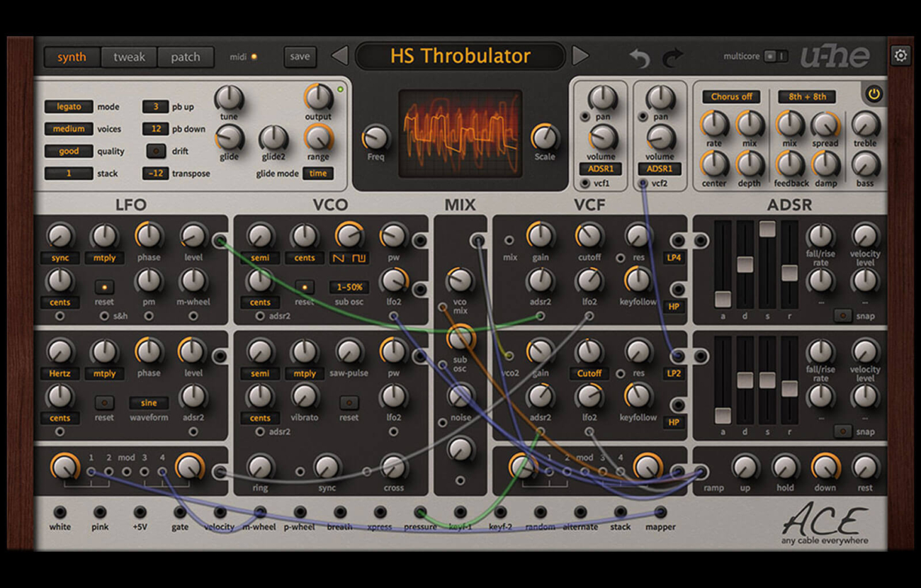The height and width of the screenshot is (588, 921).
Task: Click the random source jack
Action: 541,511
